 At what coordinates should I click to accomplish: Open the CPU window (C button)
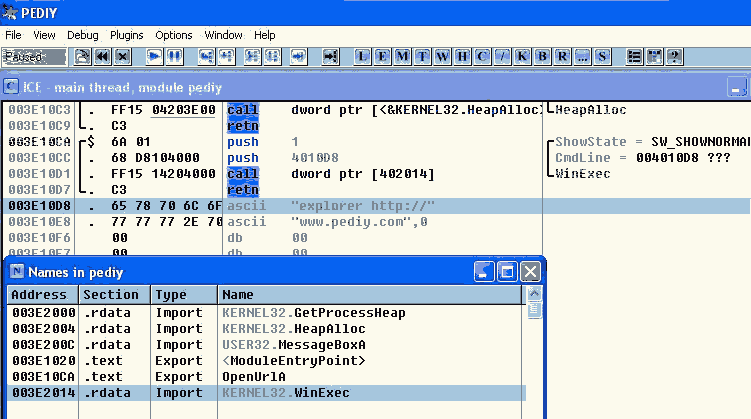(483, 56)
